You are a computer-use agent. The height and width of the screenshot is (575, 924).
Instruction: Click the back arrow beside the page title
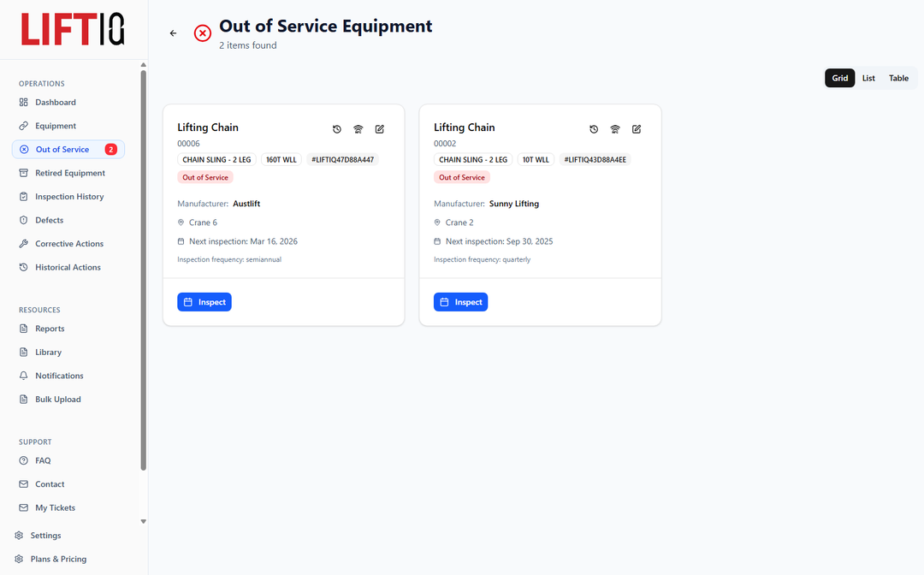174,33
